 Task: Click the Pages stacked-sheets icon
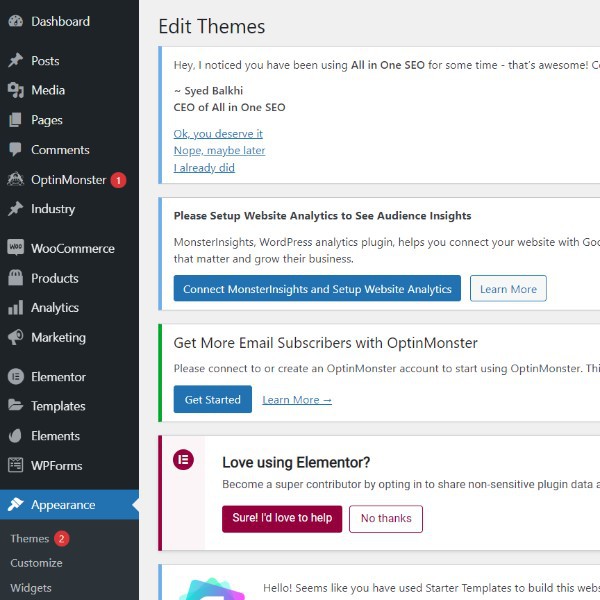[15, 120]
